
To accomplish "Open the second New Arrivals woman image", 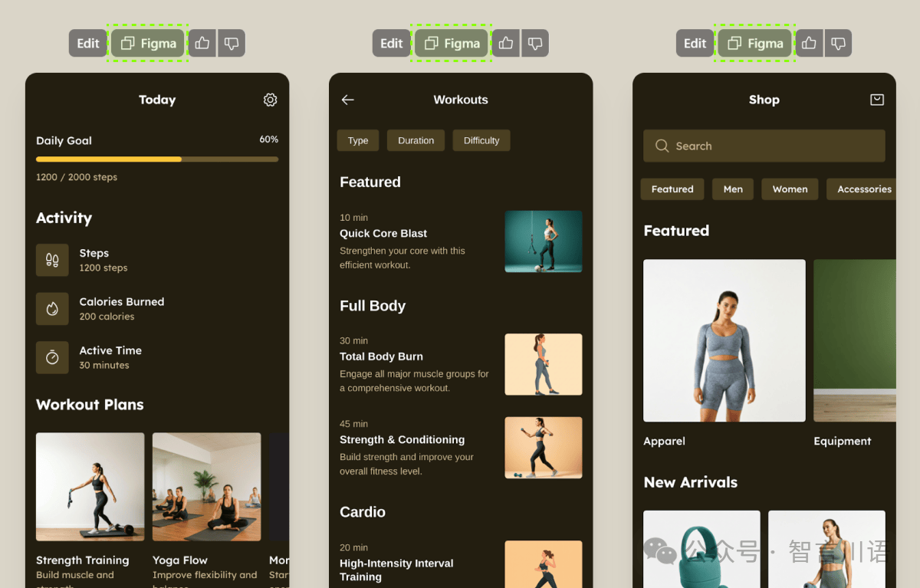I will click(826, 549).
